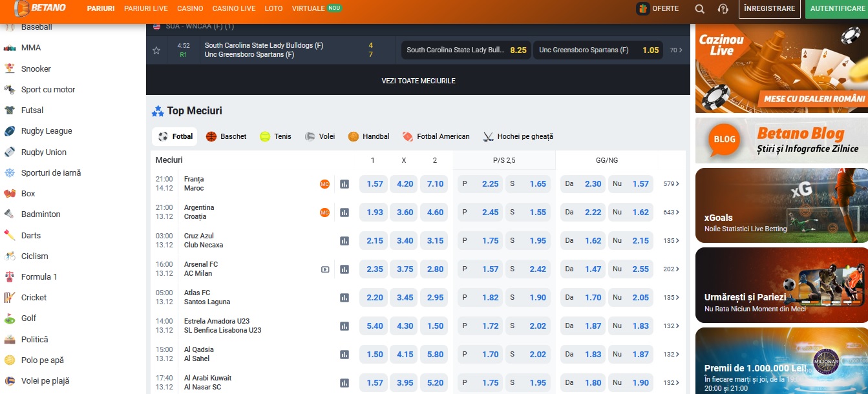Select under 2,5 odds 2.02 for Al Qadsia

(x=529, y=355)
